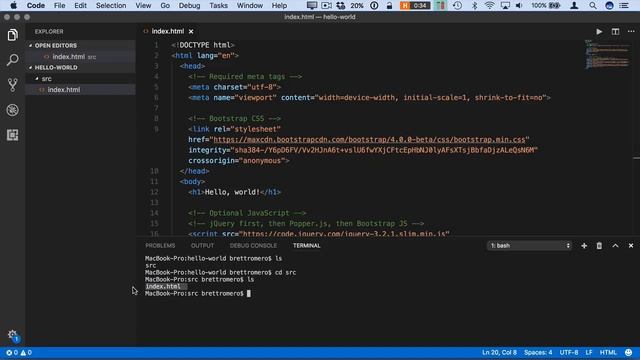Click Spaces: 4 indentation setting
The image size is (640, 360).
tap(538, 353)
